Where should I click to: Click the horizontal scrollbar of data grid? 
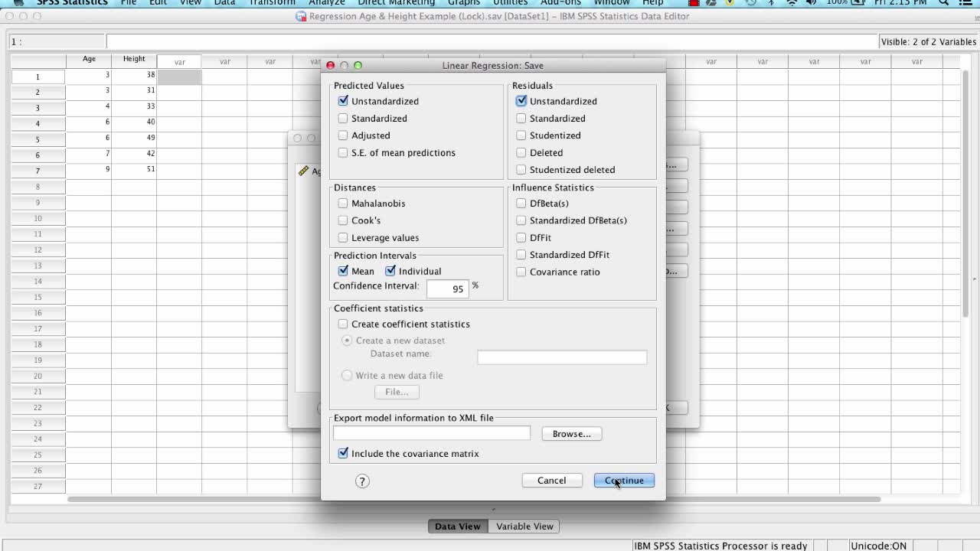coord(474,500)
